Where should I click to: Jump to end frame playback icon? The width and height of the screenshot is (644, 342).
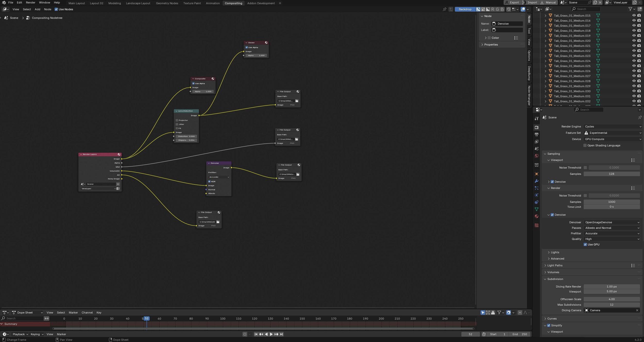point(282,334)
